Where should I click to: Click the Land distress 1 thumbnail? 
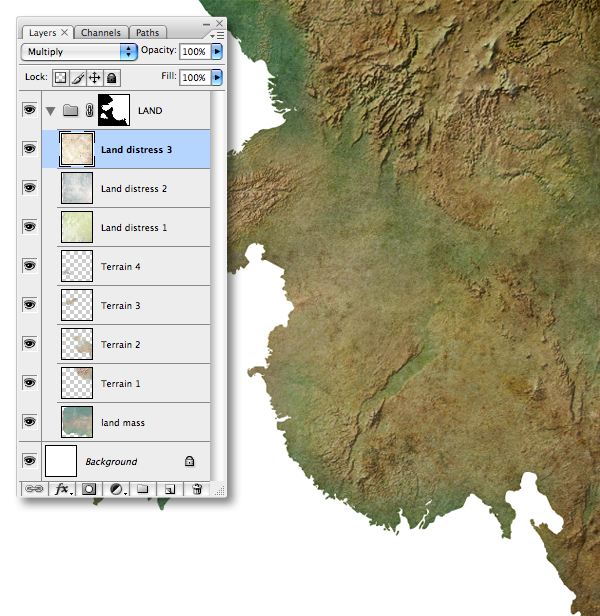tap(77, 227)
